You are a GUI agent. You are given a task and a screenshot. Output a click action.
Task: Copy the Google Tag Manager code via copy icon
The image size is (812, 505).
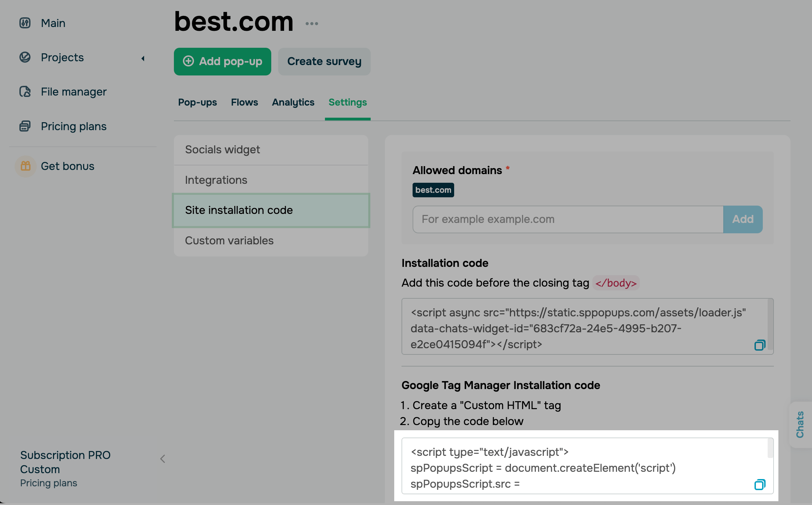(x=759, y=485)
